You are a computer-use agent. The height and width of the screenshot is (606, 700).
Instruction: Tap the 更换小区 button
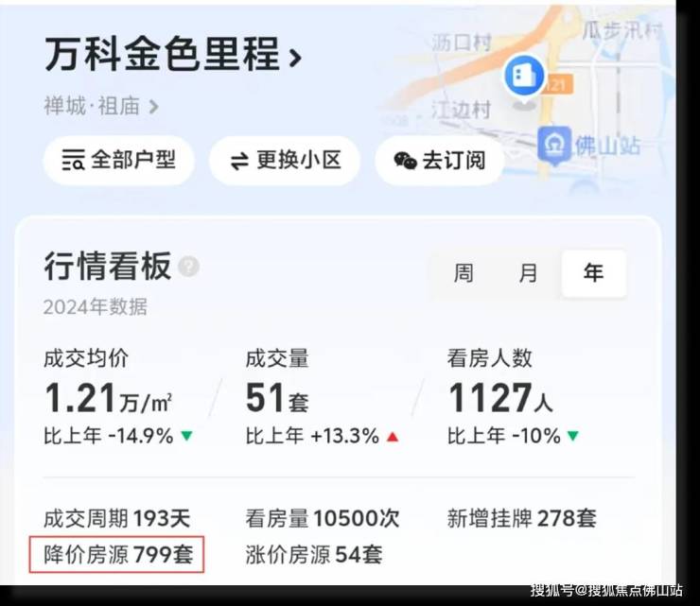click(285, 161)
